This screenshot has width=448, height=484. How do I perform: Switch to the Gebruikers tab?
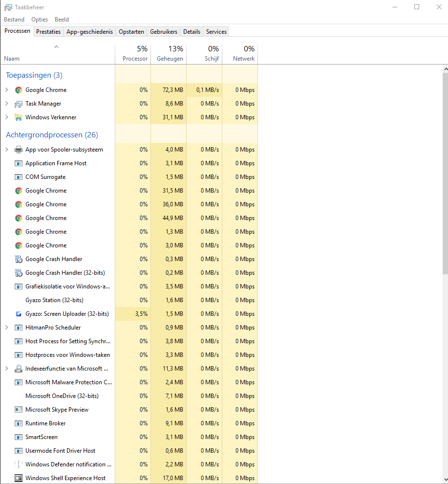click(164, 31)
